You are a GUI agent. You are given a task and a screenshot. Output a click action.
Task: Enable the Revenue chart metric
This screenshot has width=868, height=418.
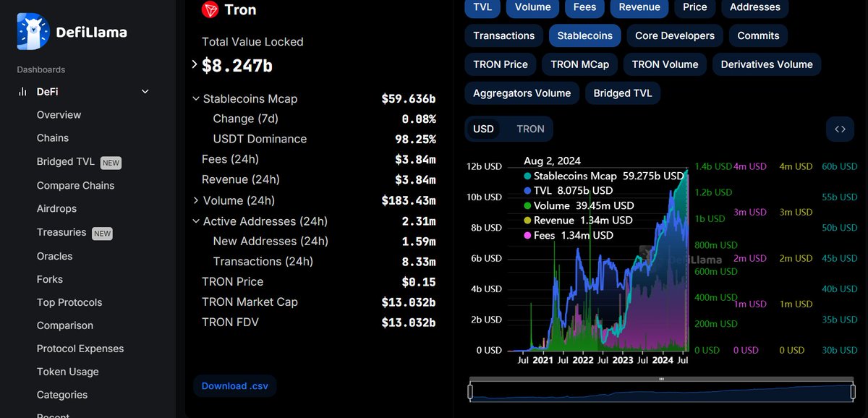[x=639, y=7]
